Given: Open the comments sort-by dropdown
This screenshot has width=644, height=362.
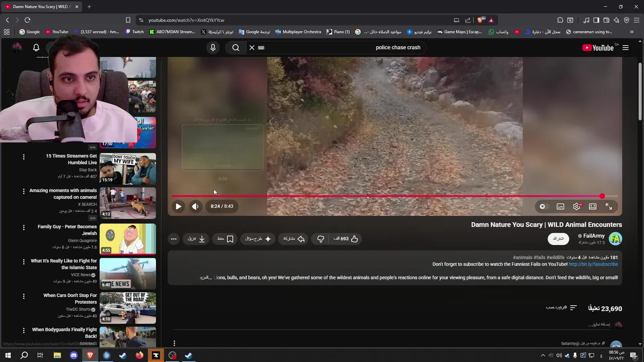Looking at the screenshot, I should pyautogui.click(x=561, y=308).
